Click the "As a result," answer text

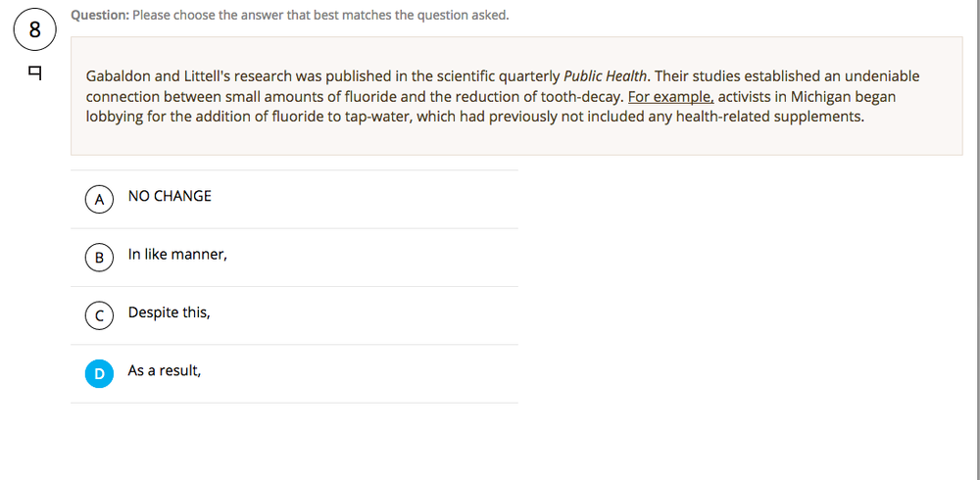(165, 371)
